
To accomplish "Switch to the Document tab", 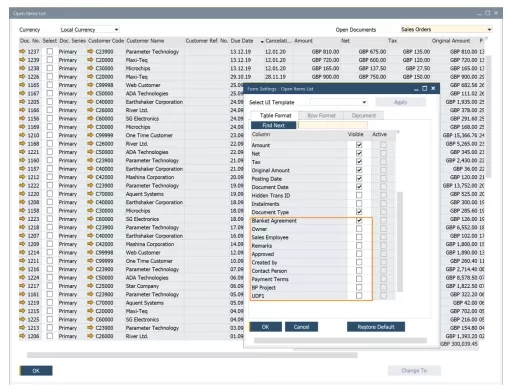I will point(364,115).
